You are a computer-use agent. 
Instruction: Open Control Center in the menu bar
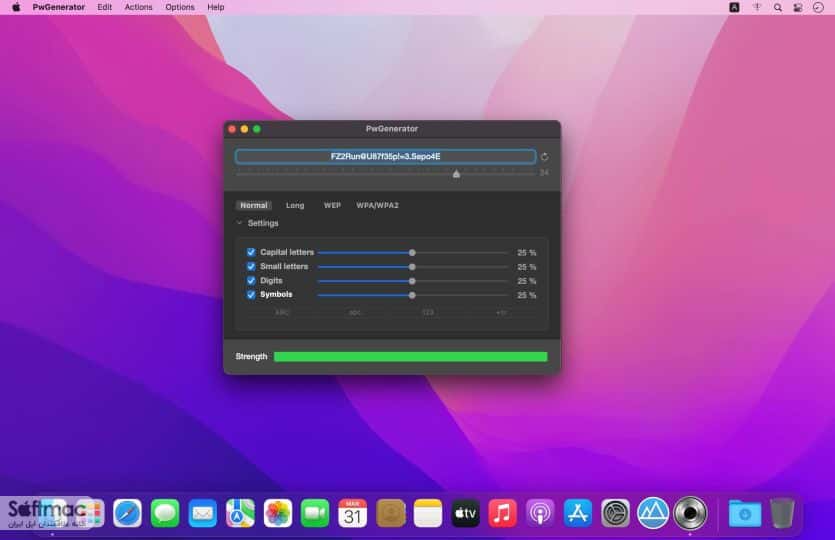click(798, 7)
